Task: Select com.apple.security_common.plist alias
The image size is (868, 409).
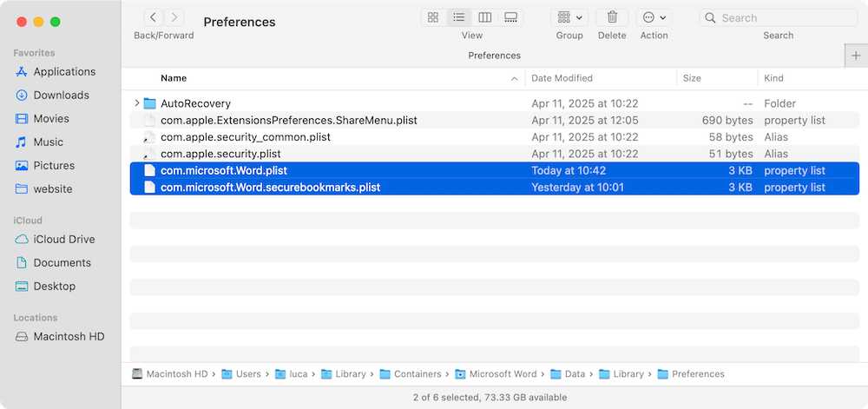Action: [x=246, y=136]
